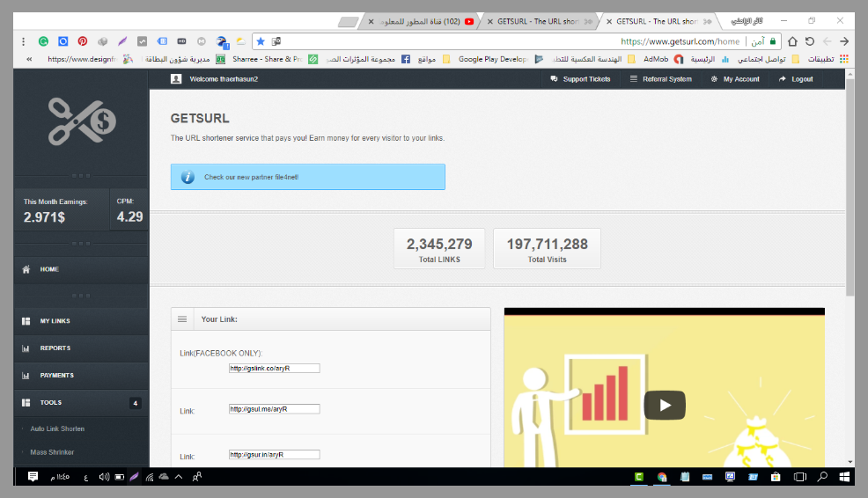Open HOME in the sidebar
Viewport: 868px width, 498px height.
(81, 269)
